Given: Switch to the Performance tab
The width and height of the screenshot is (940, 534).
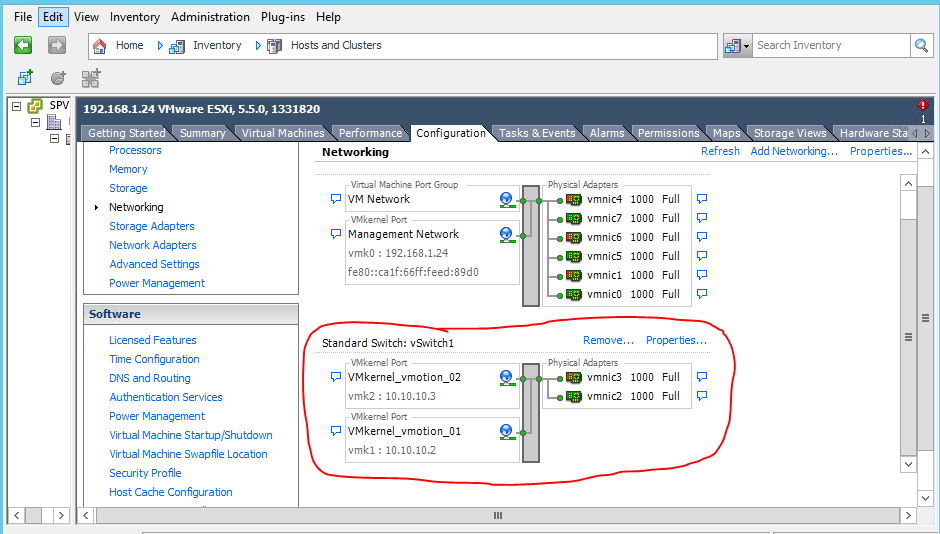Looking at the screenshot, I should click(x=370, y=133).
